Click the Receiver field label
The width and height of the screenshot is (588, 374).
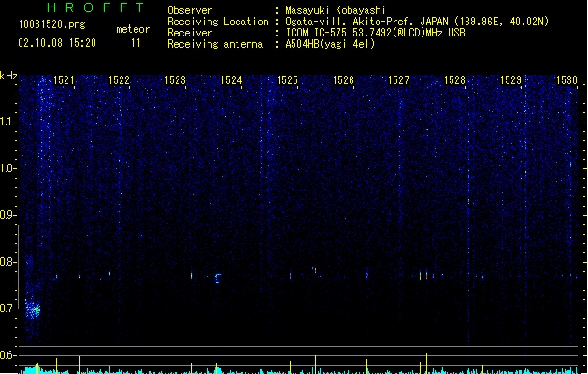click(190, 33)
